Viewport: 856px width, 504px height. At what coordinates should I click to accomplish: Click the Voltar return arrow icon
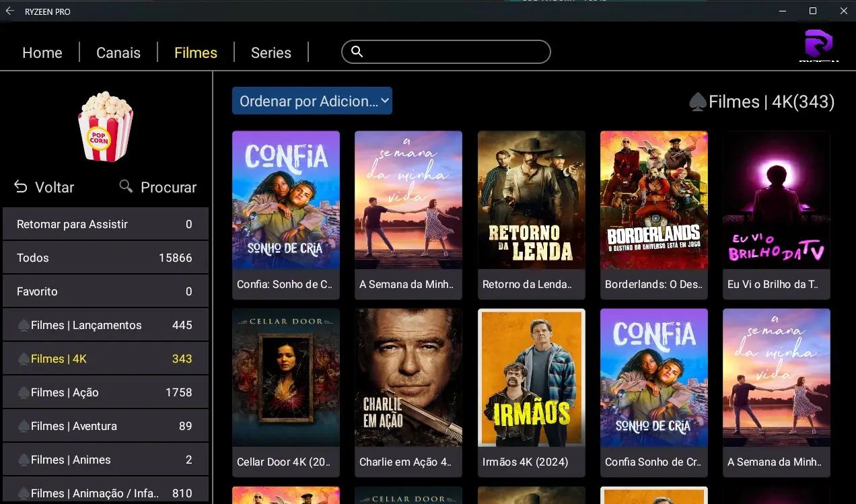tap(22, 186)
